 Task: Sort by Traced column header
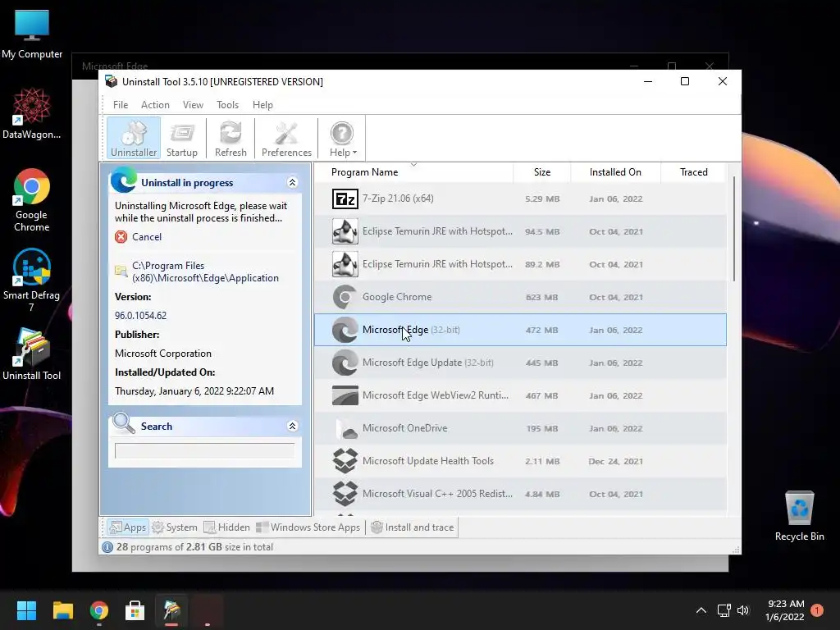pos(693,172)
